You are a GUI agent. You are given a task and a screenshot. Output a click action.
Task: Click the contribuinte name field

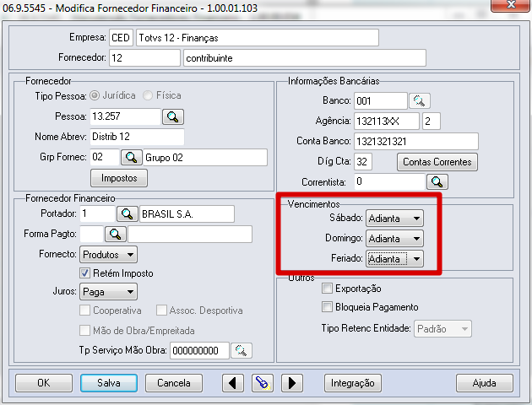point(305,58)
